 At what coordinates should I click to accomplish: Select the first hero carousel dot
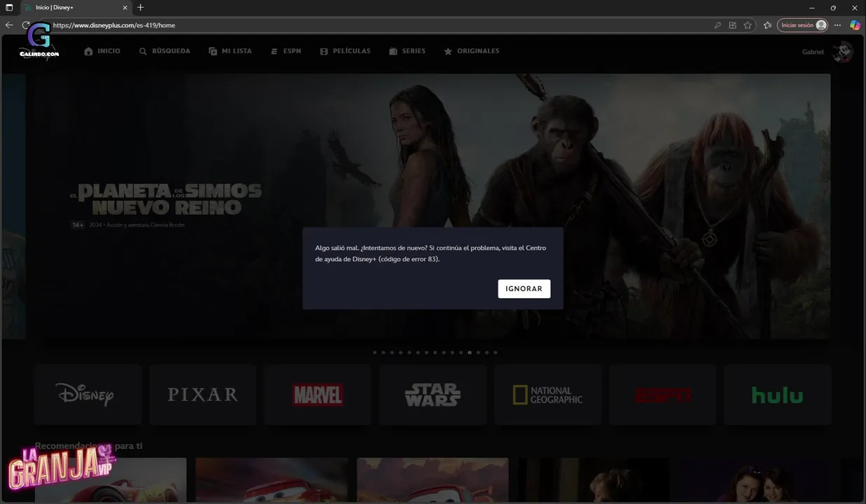[375, 353]
